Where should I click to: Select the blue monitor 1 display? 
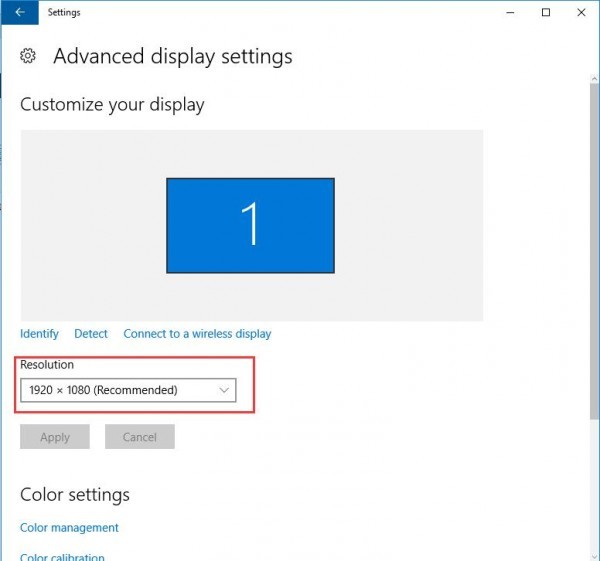click(250, 225)
